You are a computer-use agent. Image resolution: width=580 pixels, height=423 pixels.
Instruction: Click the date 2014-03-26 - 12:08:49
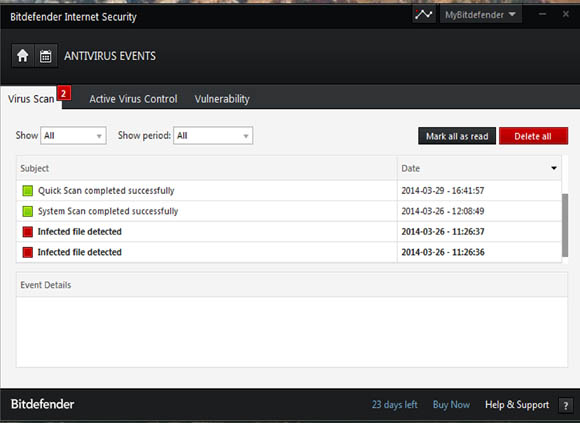pyautogui.click(x=443, y=212)
